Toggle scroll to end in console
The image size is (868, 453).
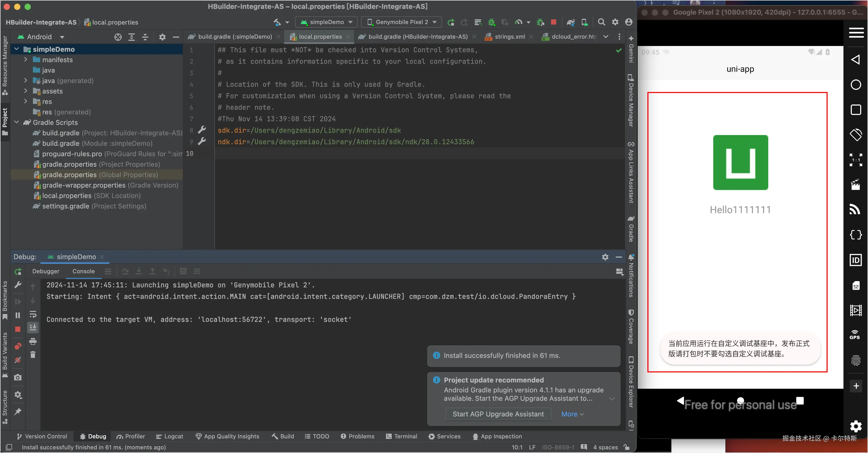click(x=33, y=327)
